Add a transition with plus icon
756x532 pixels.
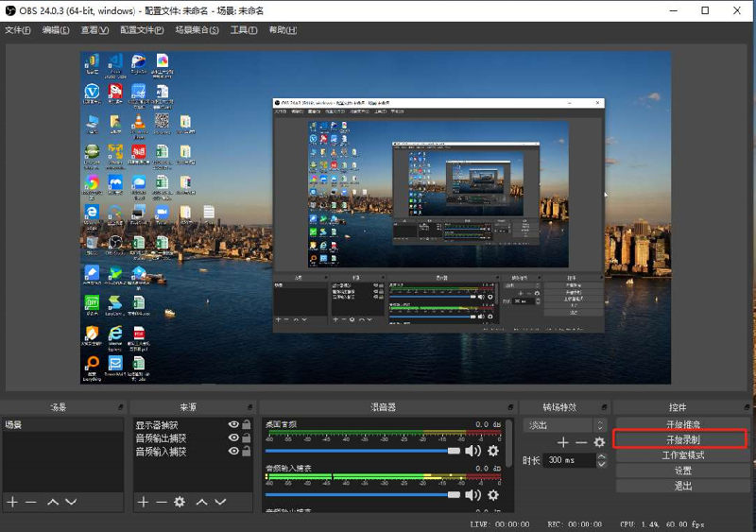point(562,442)
